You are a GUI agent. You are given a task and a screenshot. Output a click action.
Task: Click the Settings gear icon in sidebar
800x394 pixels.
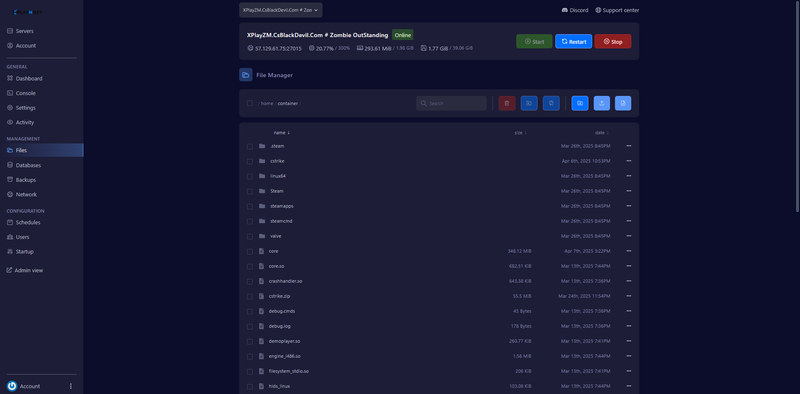tap(10, 108)
